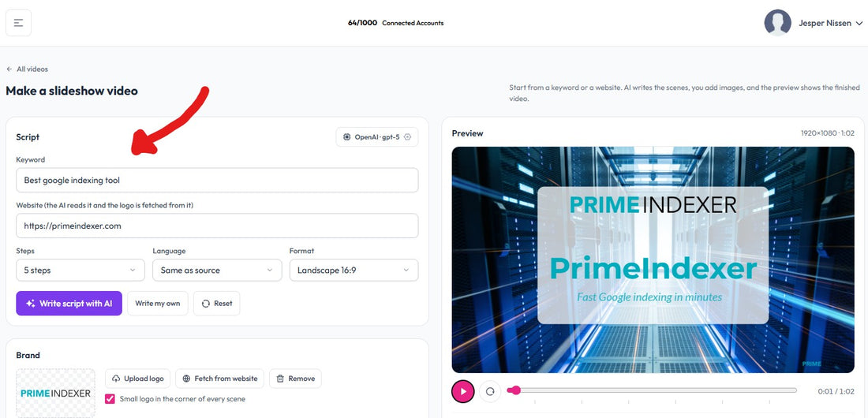
Task: Click the 1920×1080 · 1:02 resolution text
Action: 828,133
